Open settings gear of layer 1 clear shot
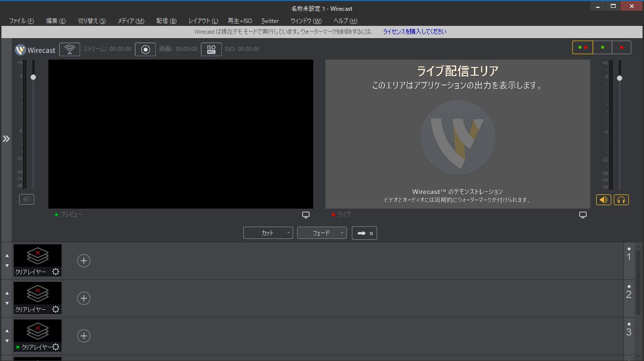 56,272
